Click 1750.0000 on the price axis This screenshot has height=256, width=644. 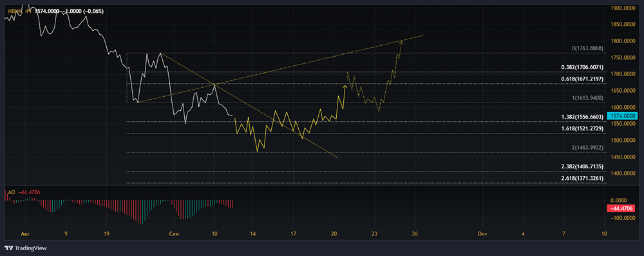tap(623, 57)
